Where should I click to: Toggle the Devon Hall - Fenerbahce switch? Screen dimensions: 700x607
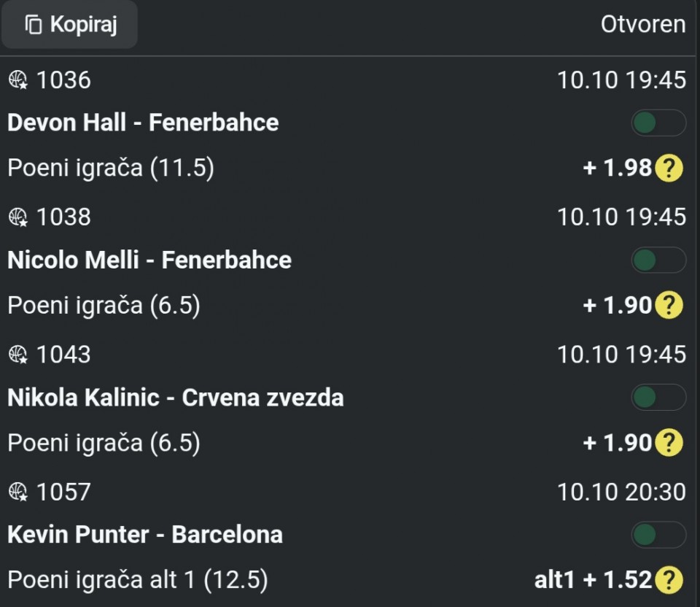(658, 123)
